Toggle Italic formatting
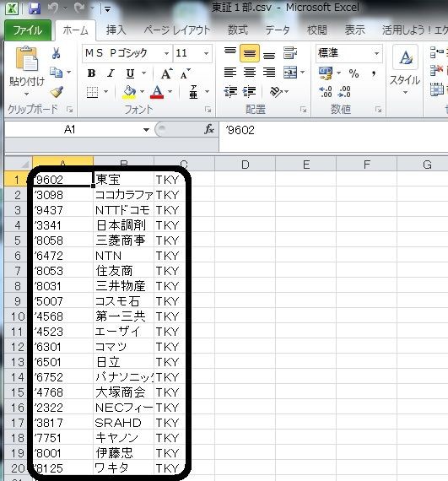 click(x=111, y=73)
